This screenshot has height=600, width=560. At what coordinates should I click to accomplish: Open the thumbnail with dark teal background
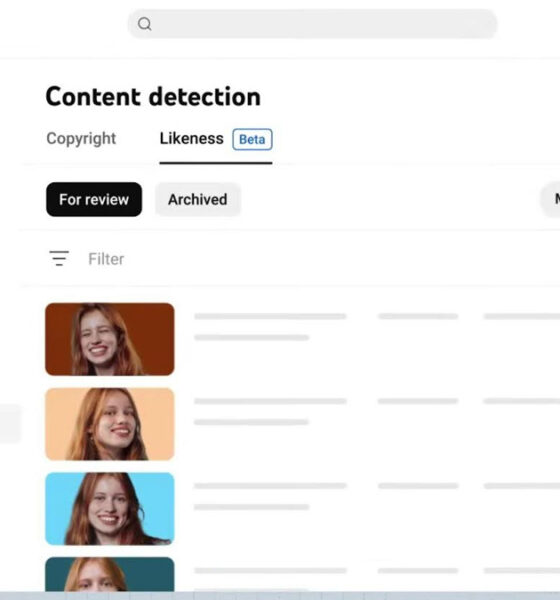pyautogui.click(x=110, y=574)
